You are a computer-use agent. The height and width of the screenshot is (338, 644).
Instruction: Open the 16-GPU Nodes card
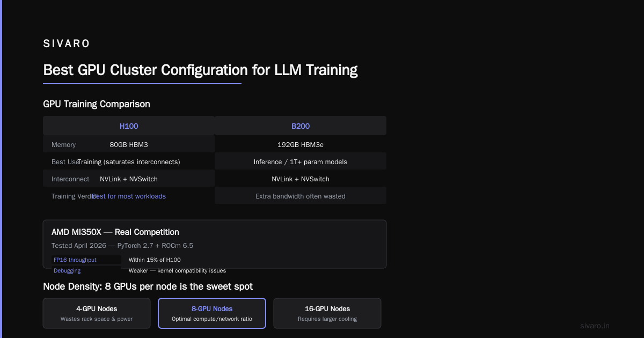click(x=327, y=313)
